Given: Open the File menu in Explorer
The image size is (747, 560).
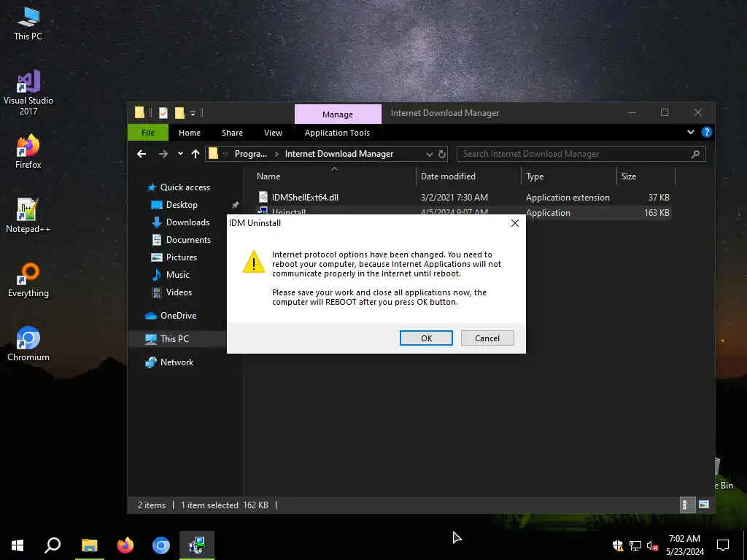Looking at the screenshot, I should point(147,133).
